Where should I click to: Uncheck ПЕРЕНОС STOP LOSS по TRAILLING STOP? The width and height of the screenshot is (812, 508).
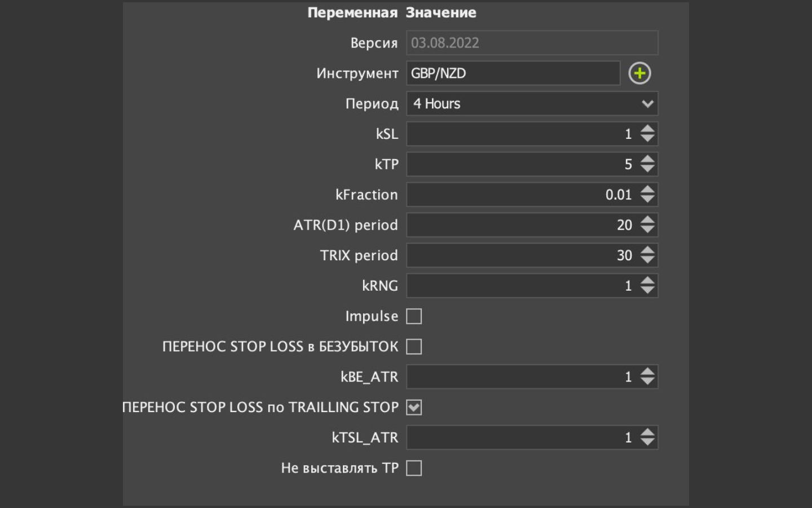[414, 407]
